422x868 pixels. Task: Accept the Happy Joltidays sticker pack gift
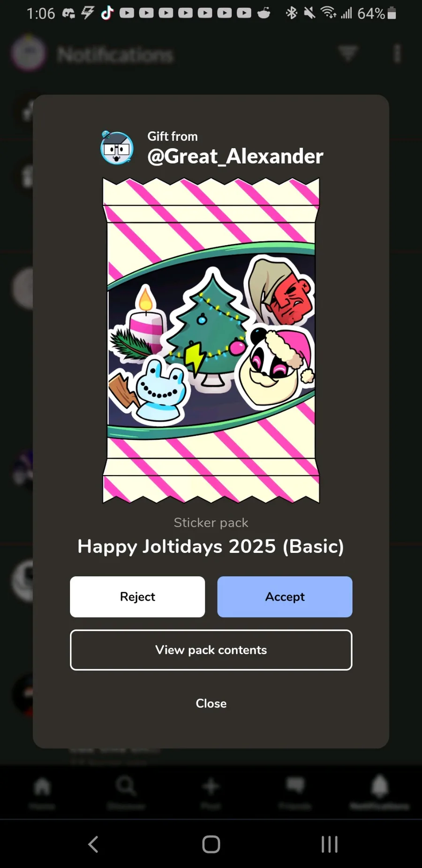285,596
